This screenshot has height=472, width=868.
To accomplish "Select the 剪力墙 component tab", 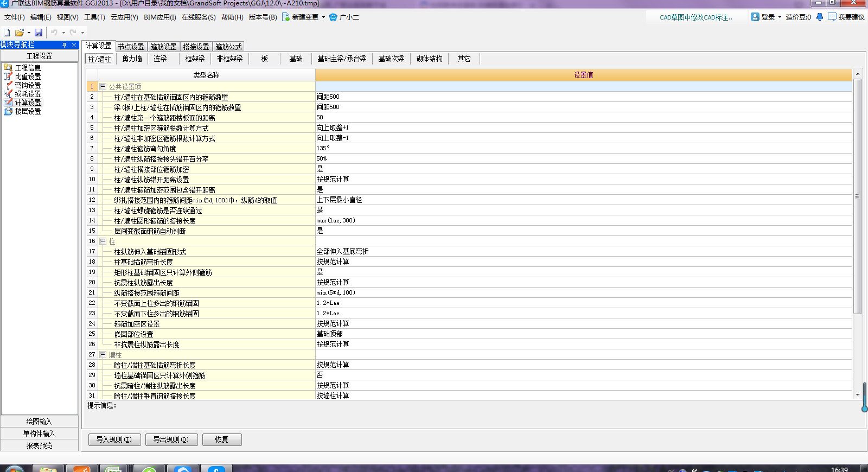I will (132, 59).
